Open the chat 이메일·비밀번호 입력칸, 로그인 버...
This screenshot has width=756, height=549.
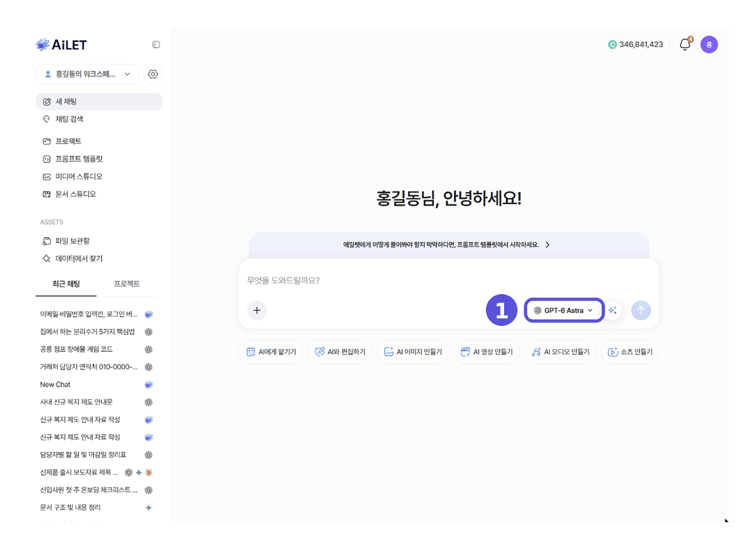click(97, 314)
